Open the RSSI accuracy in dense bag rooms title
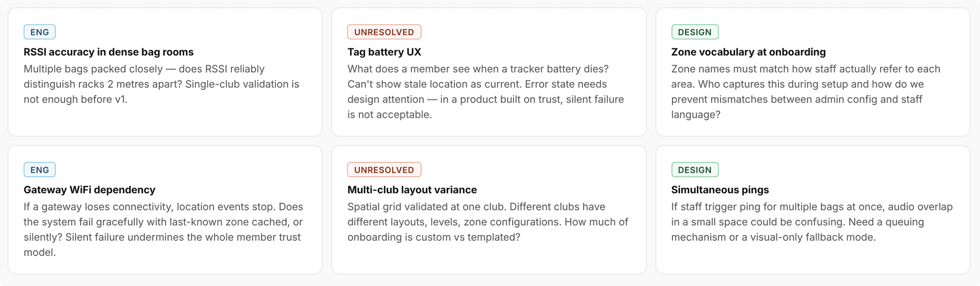This screenshot has width=980, height=286. click(x=108, y=52)
